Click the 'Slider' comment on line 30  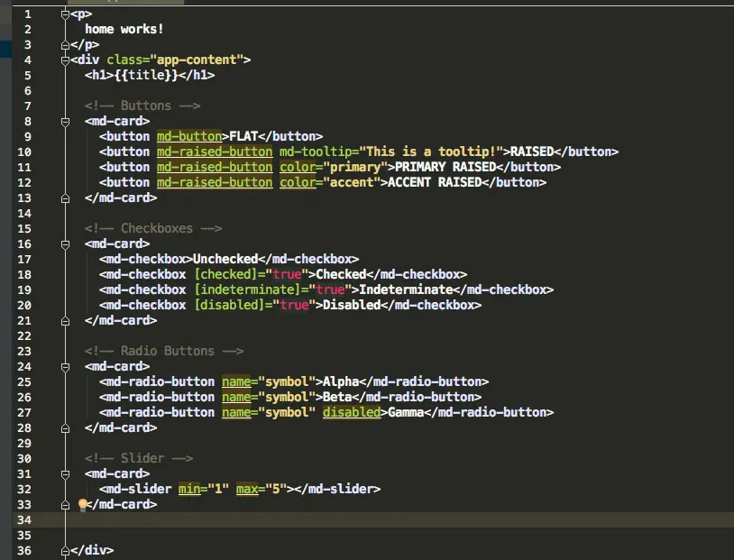tap(139, 458)
